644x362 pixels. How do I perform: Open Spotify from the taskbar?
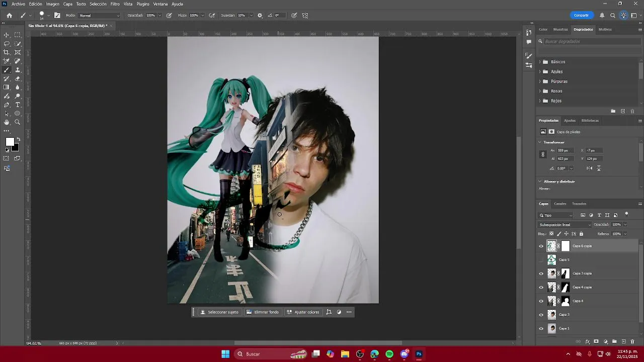(x=389, y=354)
